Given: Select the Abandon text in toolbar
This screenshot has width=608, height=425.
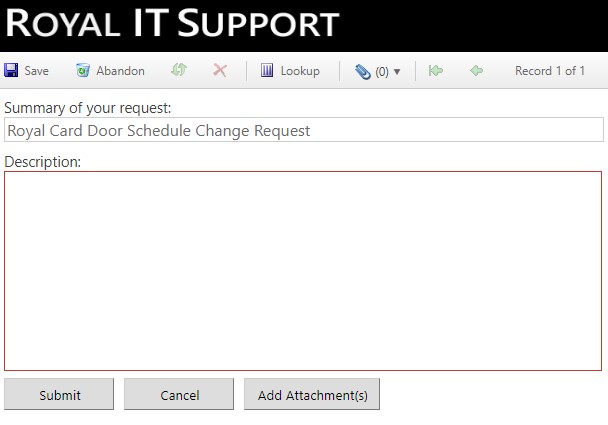Looking at the screenshot, I should pos(121,71).
